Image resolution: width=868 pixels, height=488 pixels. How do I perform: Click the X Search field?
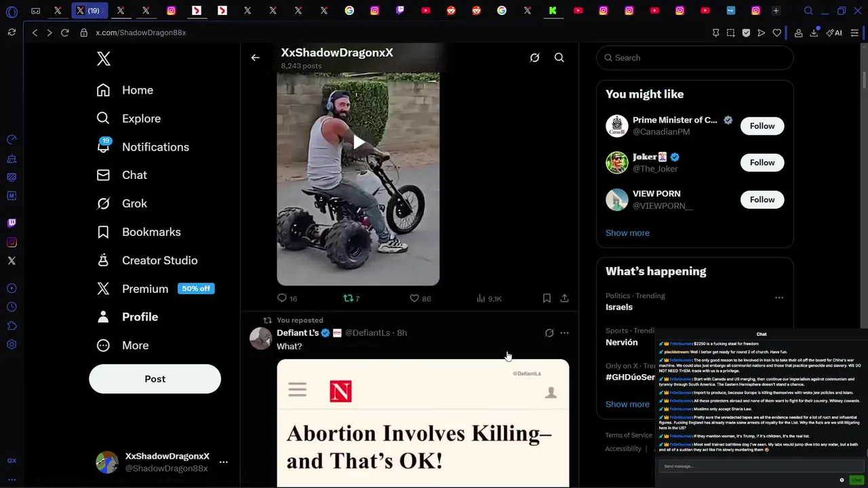click(694, 58)
